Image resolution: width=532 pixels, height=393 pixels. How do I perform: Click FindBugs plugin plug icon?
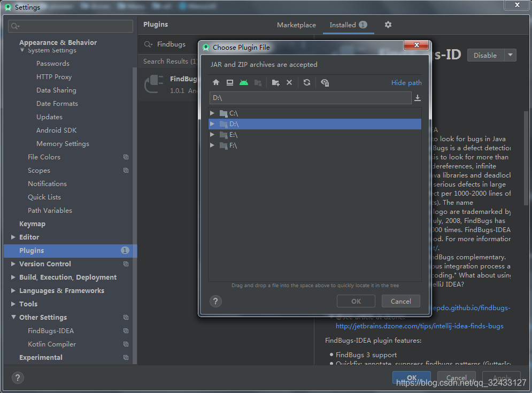point(153,84)
